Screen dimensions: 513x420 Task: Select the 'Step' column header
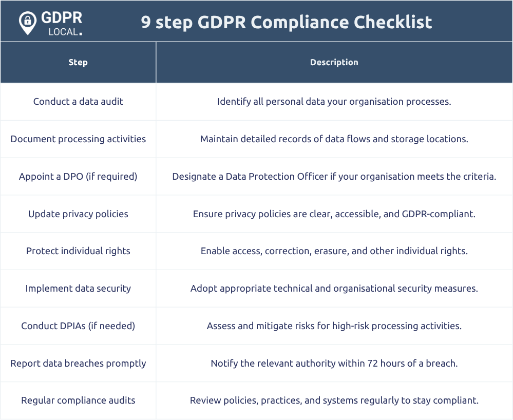pyautogui.click(x=78, y=62)
